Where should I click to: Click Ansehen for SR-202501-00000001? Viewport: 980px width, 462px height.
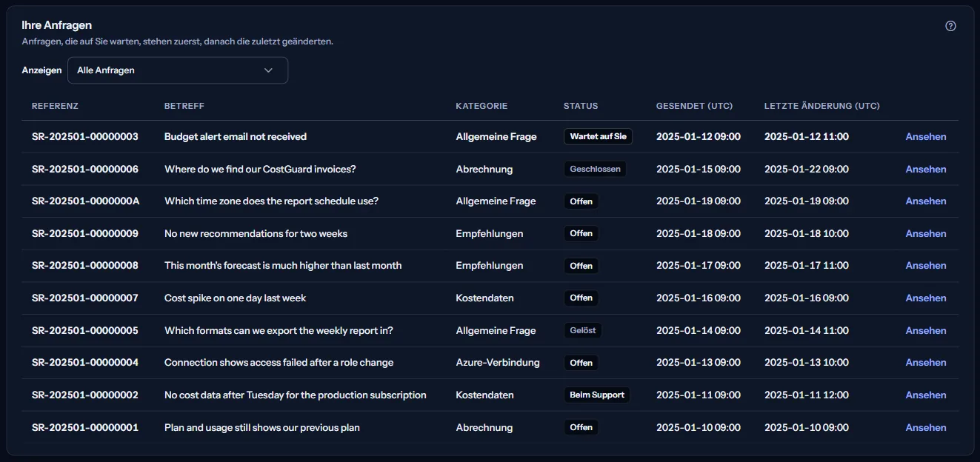point(926,427)
